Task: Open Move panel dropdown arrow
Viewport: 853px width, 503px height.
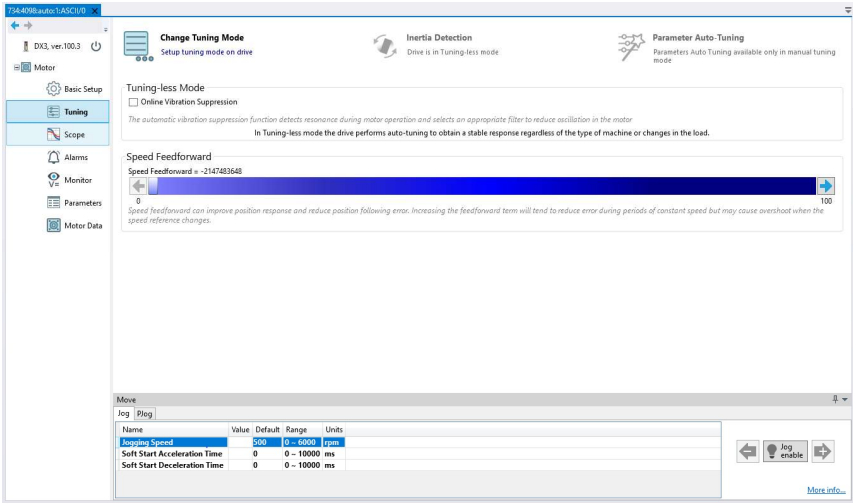Action: [x=845, y=399]
